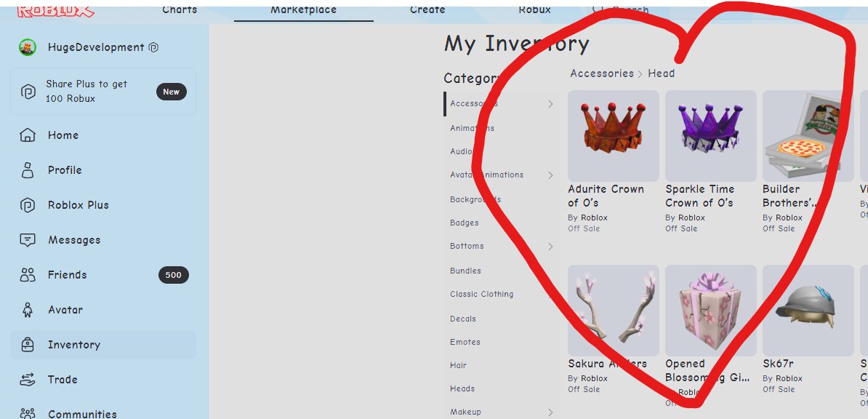The image size is (868, 419).
Task: Click the Inventory backpack icon
Action: point(27,345)
